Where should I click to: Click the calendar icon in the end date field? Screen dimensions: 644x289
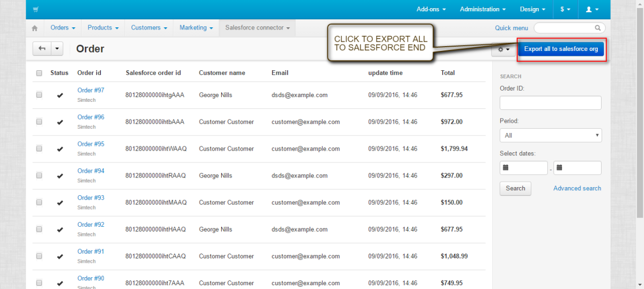pos(559,168)
